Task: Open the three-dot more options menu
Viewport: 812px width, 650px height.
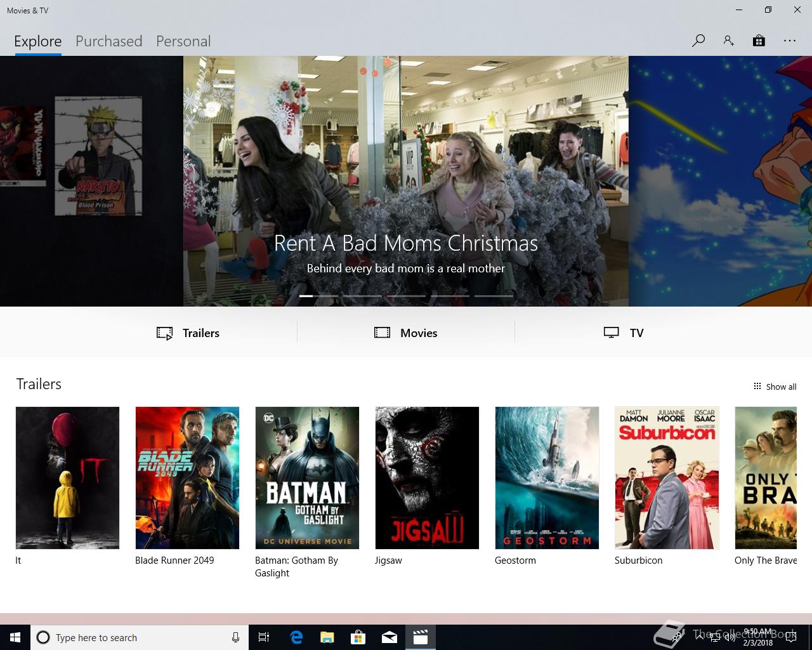Action: 789,41
